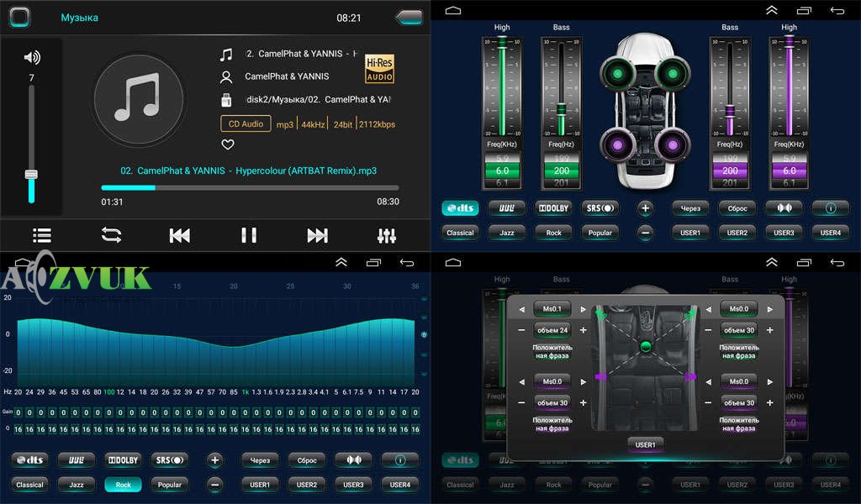This screenshot has width=861, height=504.
Task: Tap the double chevron up in graphic EQ screen
Action: tap(341, 262)
